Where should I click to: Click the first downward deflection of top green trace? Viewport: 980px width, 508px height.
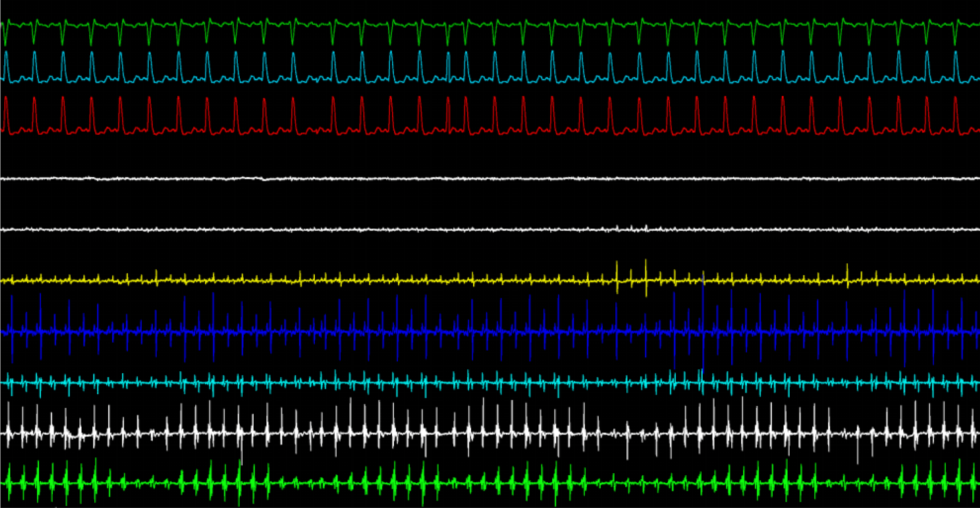5,34
